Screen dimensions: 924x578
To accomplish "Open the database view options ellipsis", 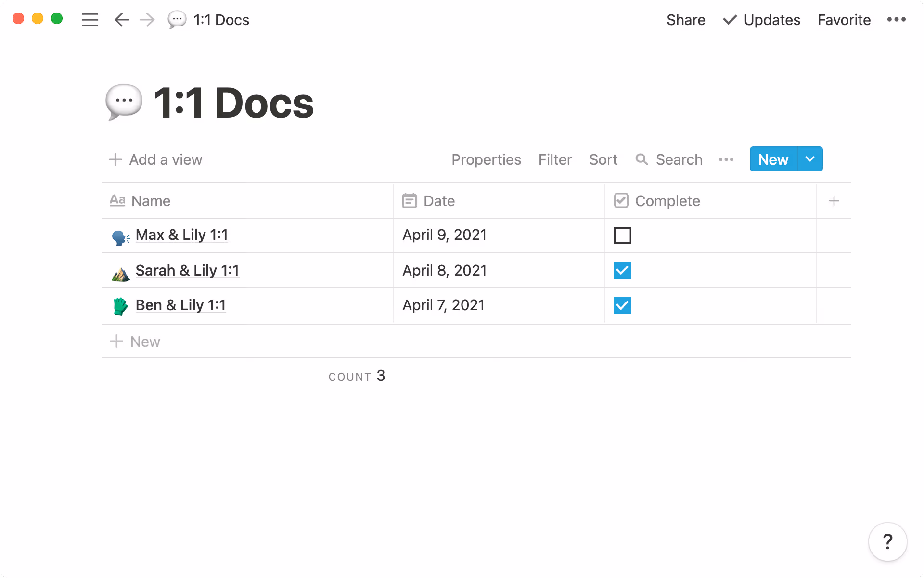I will click(x=726, y=159).
